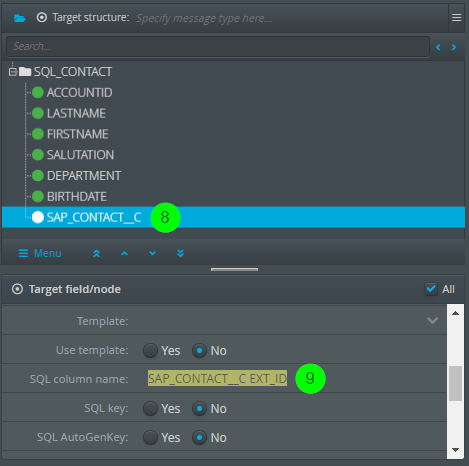Click the SQL column name field

pyautogui.click(x=217, y=379)
